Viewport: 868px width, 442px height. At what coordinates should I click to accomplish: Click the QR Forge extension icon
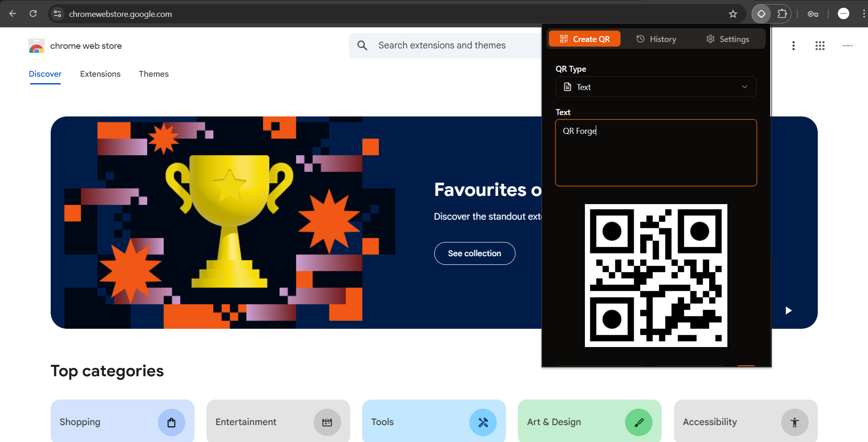[x=761, y=14]
